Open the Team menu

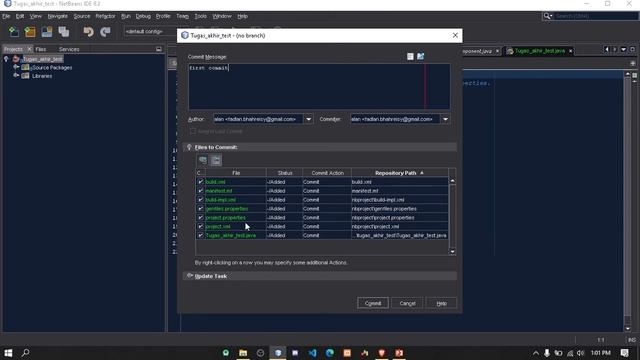182,16
